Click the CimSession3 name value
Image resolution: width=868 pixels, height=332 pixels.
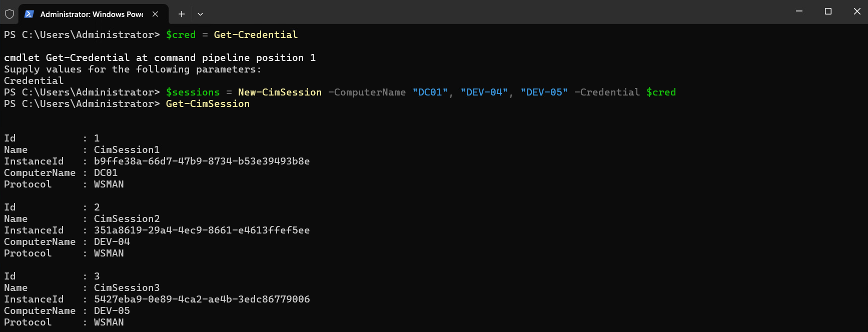point(127,287)
